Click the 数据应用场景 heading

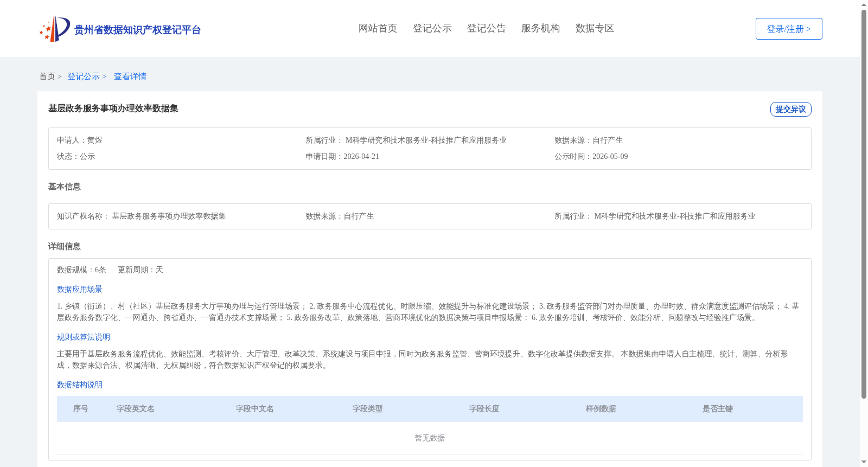coord(80,289)
